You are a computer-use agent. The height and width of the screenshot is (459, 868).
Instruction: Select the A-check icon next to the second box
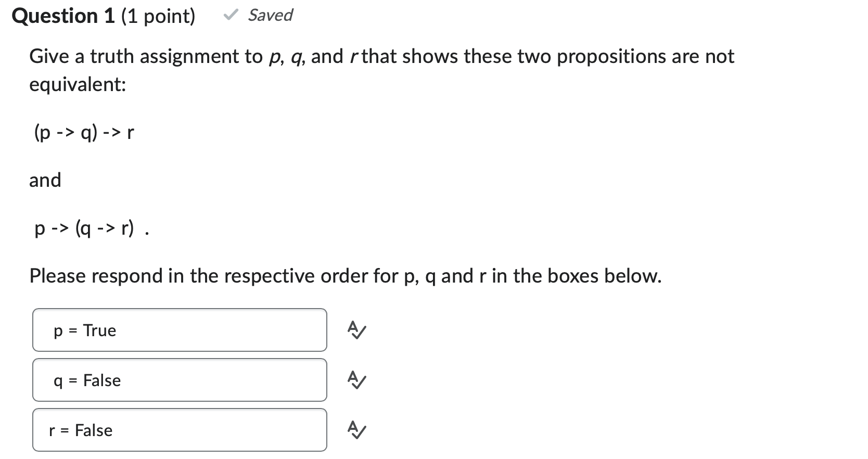pyautogui.click(x=356, y=380)
